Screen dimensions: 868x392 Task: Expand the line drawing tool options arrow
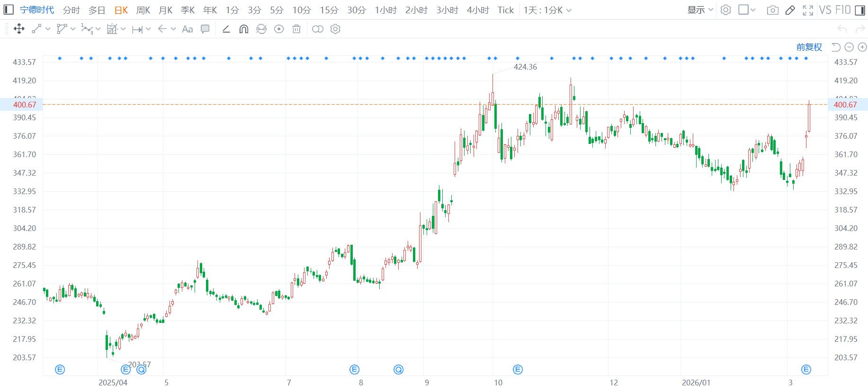(x=48, y=29)
